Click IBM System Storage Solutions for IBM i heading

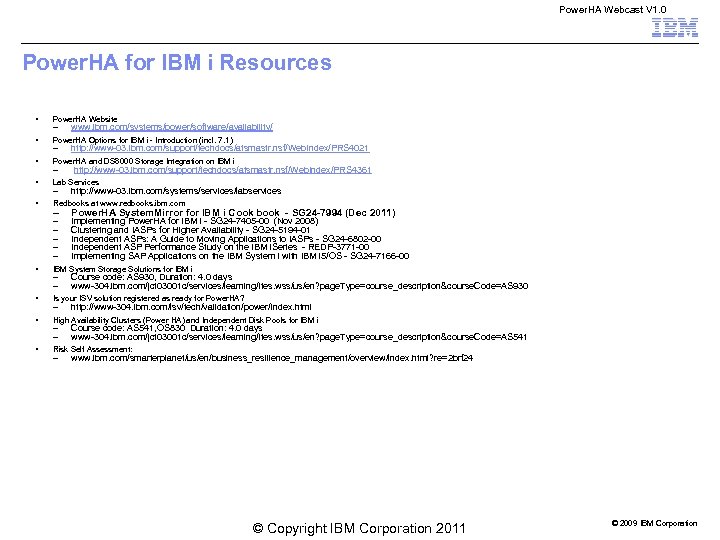click(123, 269)
